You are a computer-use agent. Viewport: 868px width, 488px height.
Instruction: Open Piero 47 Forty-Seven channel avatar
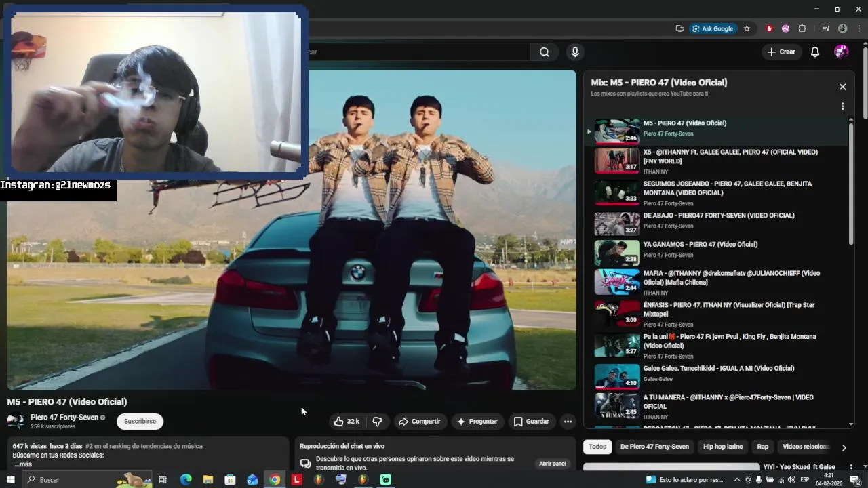coord(16,421)
